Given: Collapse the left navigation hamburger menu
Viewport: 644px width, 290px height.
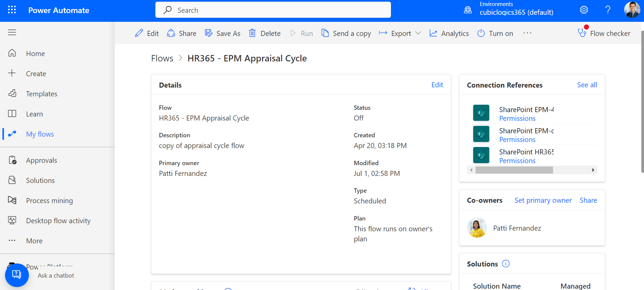Looking at the screenshot, I should (12, 32).
